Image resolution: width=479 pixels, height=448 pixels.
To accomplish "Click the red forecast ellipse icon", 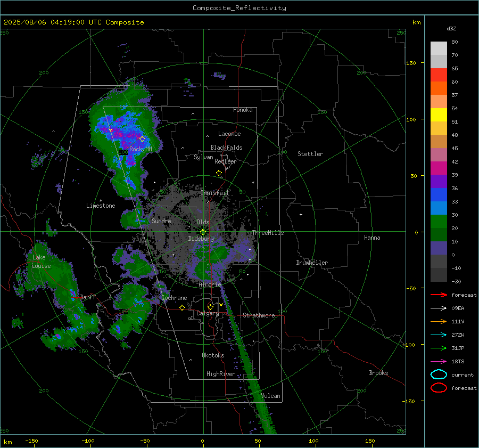I will (x=439, y=388).
